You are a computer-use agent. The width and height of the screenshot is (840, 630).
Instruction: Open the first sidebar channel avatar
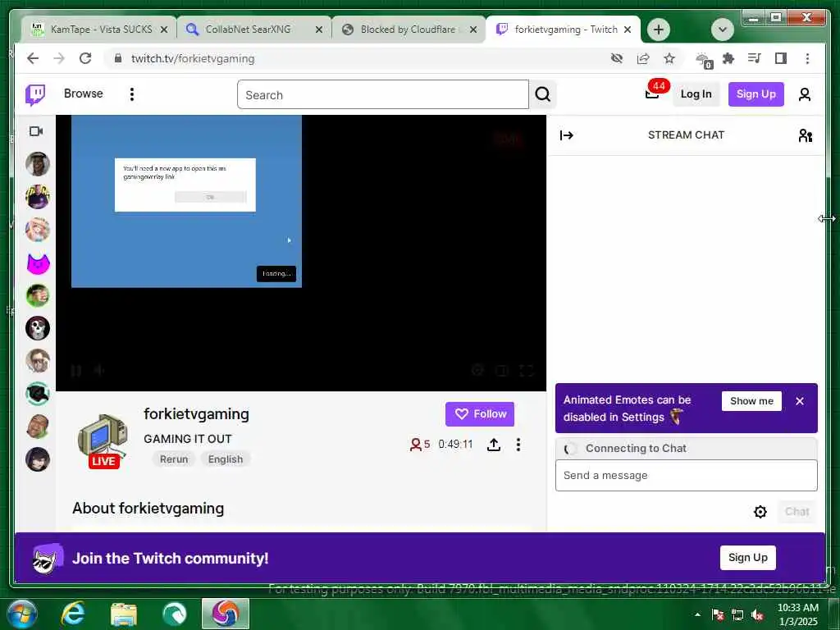[38, 164]
